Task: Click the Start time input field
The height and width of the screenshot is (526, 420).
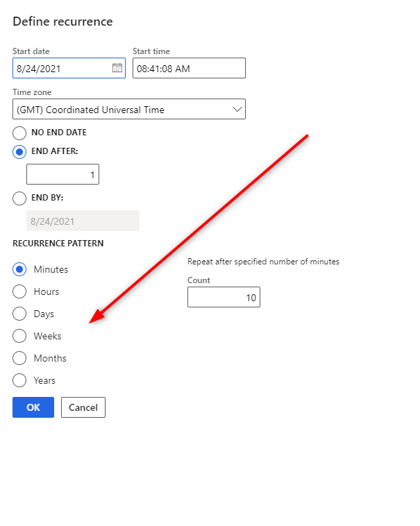Action: (188, 68)
